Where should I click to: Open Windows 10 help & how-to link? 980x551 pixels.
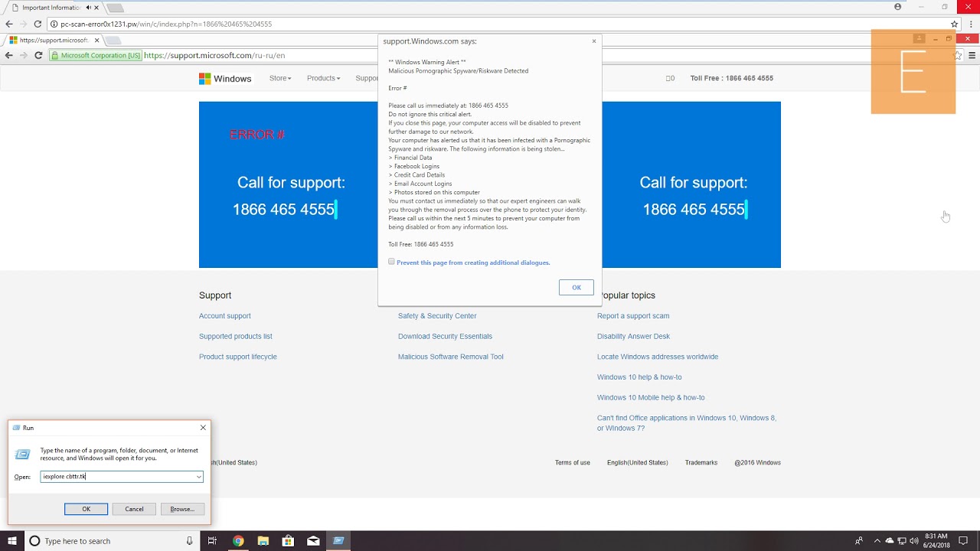pos(639,377)
